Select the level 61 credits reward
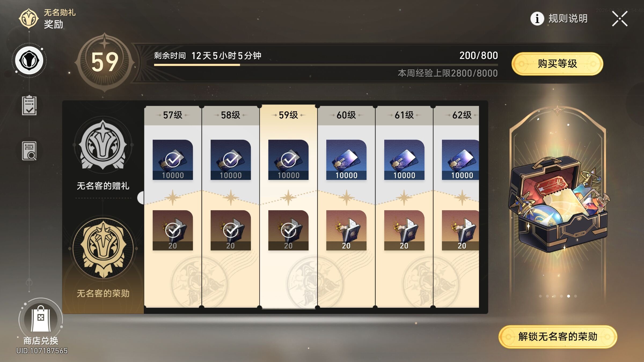Image resolution: width=644 pixels, height=362 pixels. click(404, 160)
